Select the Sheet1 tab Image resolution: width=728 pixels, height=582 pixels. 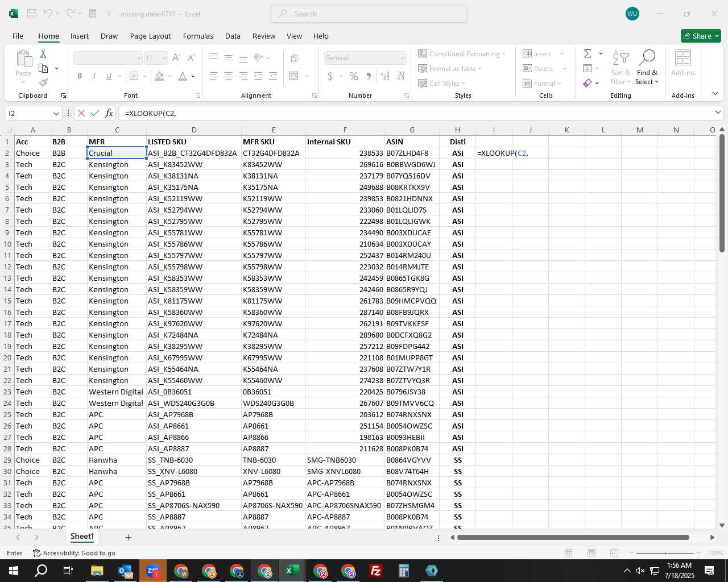pos(82,537)
